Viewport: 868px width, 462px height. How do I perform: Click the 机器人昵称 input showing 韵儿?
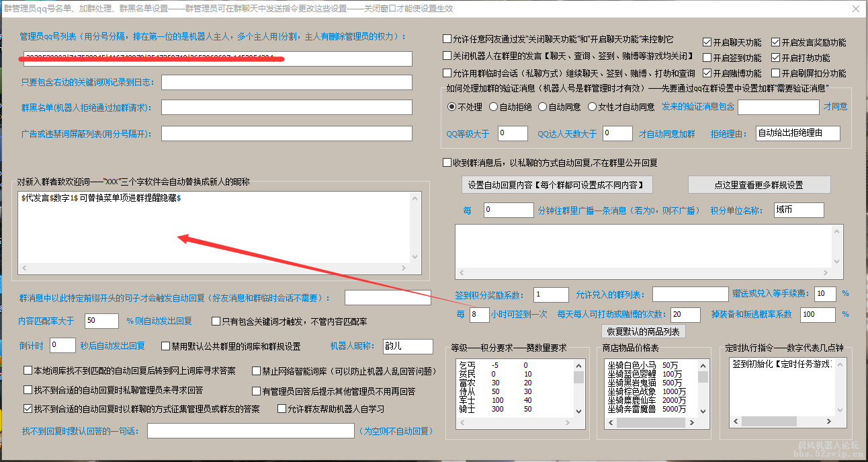point(408,346)
